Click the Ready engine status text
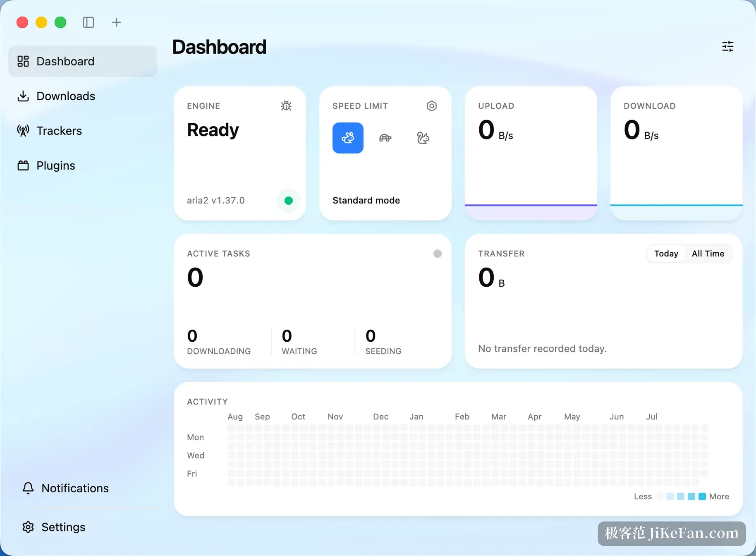 point(213,130)
